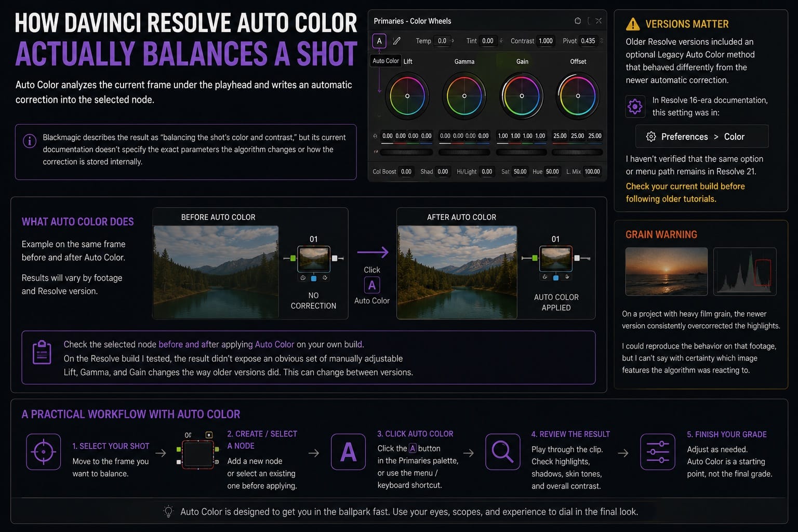
Task: Click the Shad value field
Action: pyautogui.click(x=443, y=172)
